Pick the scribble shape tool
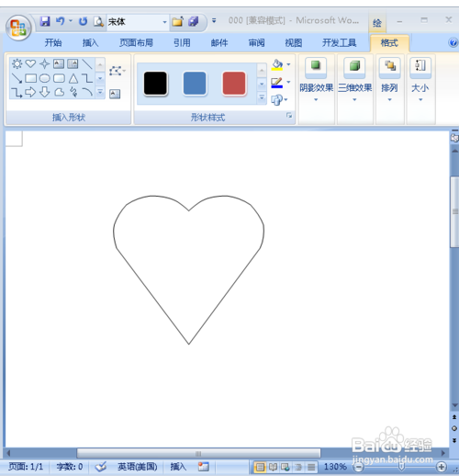This screenshot has height=476, width=459. (73, 92)
